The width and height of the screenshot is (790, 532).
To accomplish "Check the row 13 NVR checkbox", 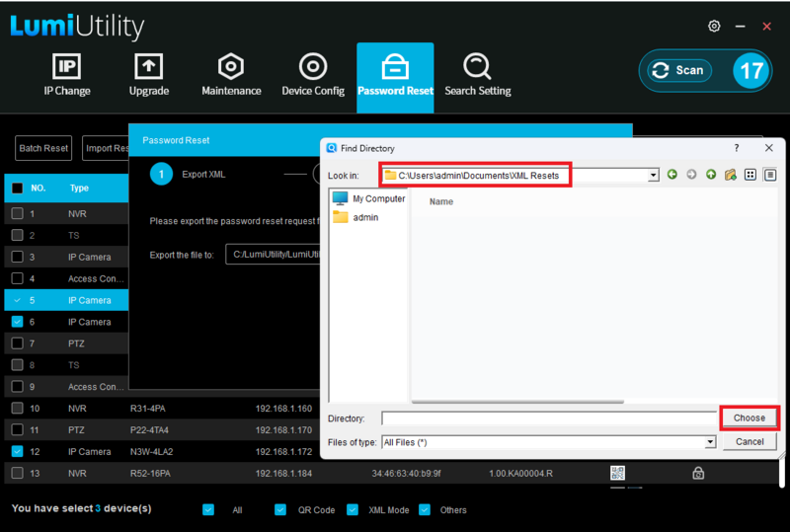I will coord(17,473).
